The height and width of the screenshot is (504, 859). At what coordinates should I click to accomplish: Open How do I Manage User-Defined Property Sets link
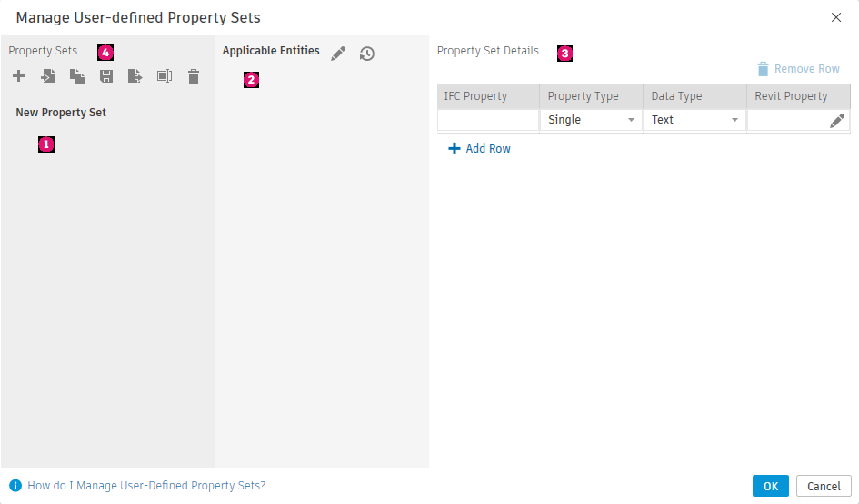click(145, 486)
